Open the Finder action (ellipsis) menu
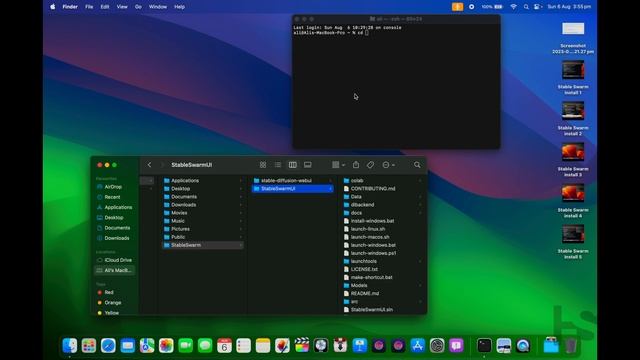The image size is (640, 360). point(388,165)
